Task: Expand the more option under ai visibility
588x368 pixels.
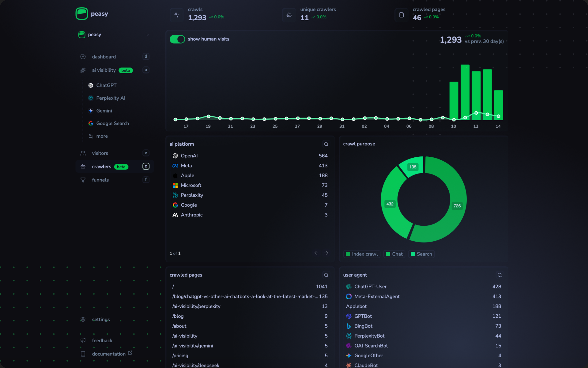Action: [102, 136]
